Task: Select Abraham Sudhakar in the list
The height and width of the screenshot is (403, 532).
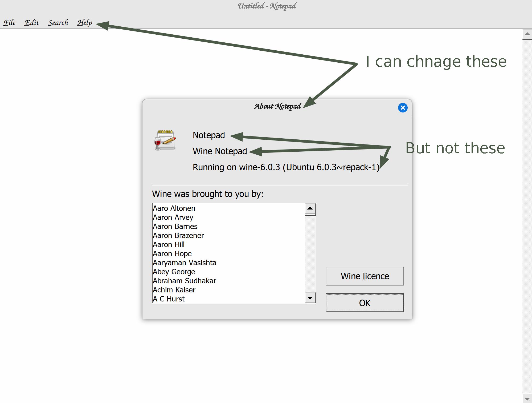Action: pyautogui.click(x=228, y=281)
